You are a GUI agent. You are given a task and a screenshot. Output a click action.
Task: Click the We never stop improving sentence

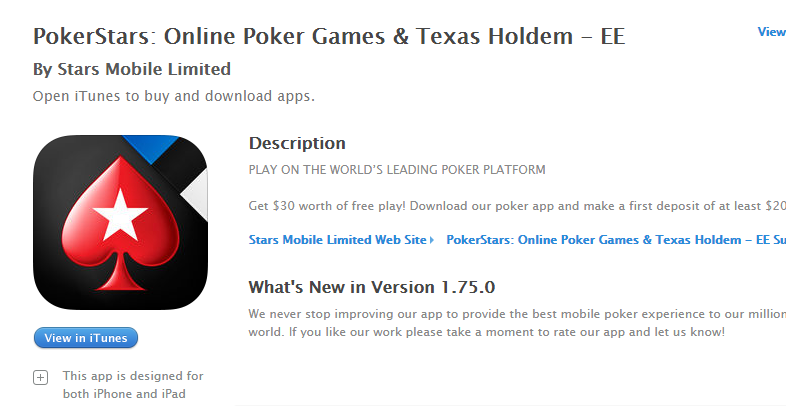pyautogui.click(x=517, y=314)
